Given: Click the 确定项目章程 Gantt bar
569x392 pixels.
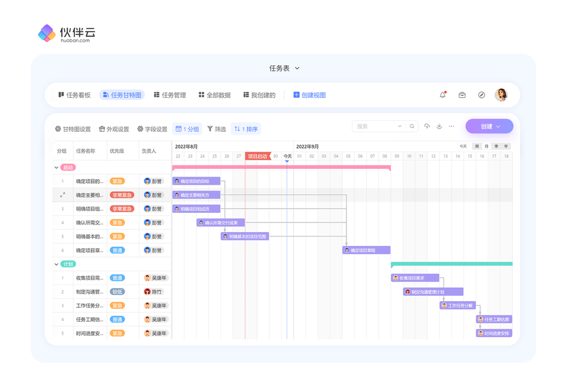Looking at the screenshot, I should [366, 250].
